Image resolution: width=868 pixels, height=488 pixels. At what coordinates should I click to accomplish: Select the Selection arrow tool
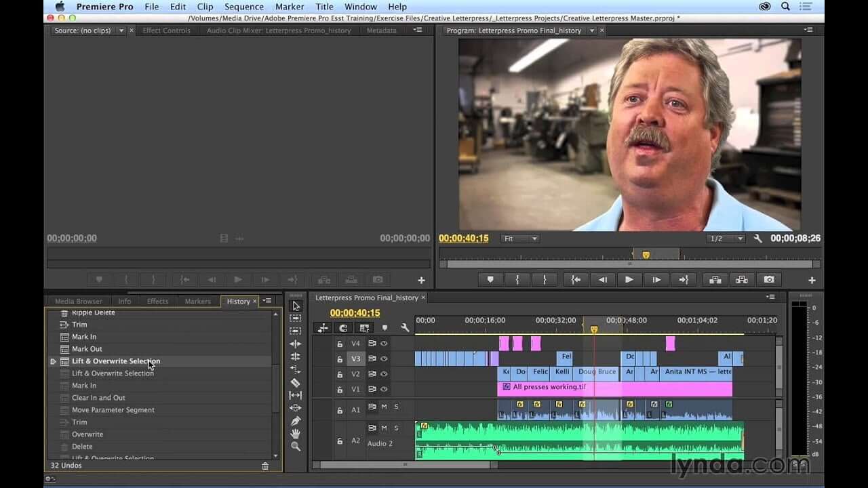[x=296, y=306]
